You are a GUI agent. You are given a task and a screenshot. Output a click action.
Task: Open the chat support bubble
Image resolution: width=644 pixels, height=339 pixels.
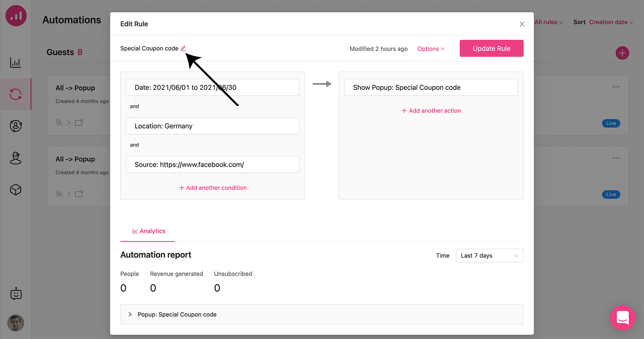(623, 318)
